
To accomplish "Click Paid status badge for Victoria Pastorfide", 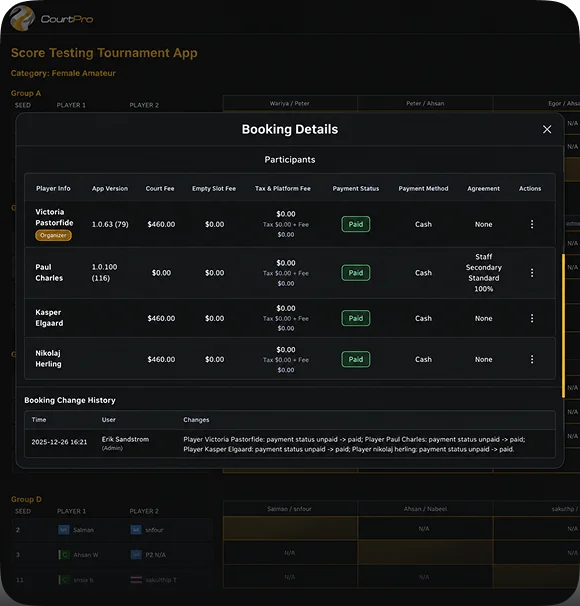I will 355,224.
